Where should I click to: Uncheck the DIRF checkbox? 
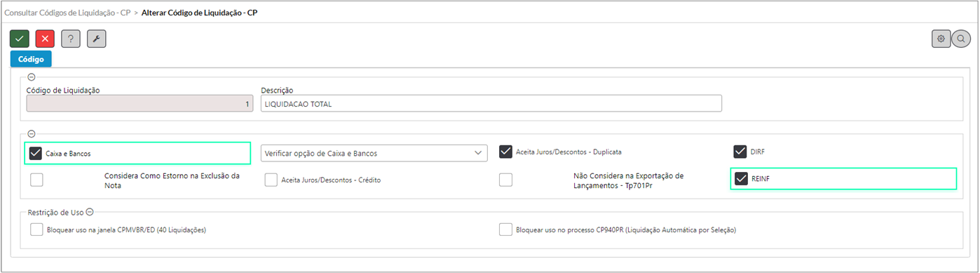[740, 152]
